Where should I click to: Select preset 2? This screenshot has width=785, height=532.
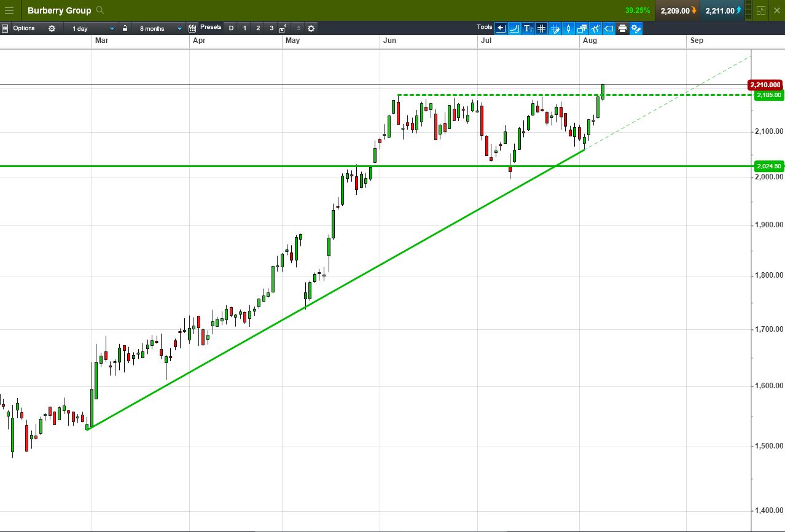258,28
